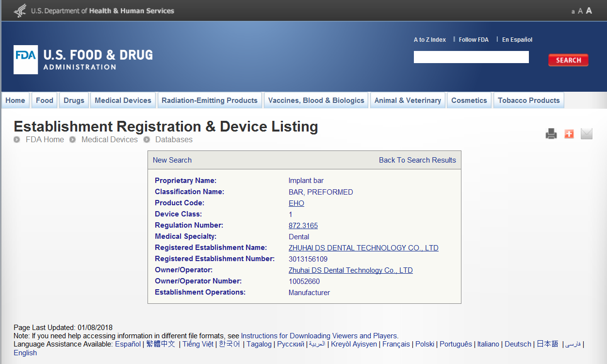Screen dimensions: 607x364
Task: Select Português language link
Action: coord(456,344)
